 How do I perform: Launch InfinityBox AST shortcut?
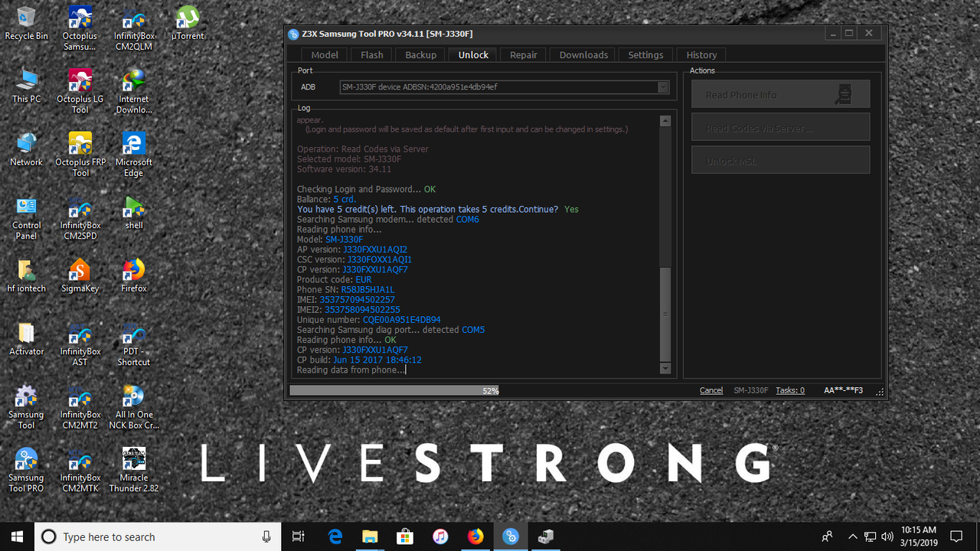[80, 344]
